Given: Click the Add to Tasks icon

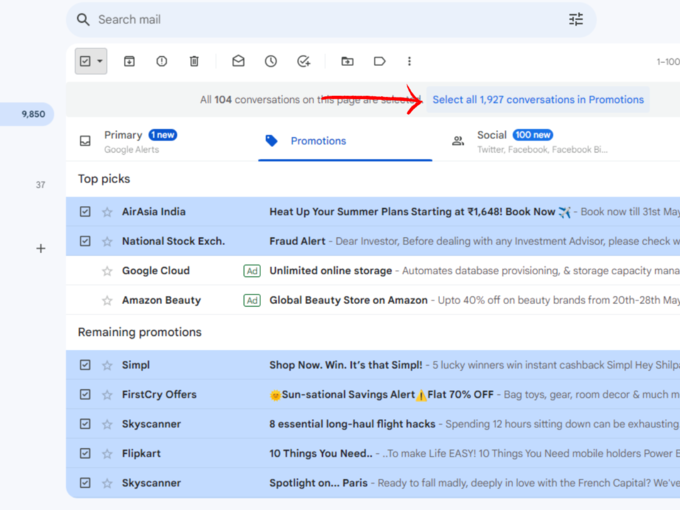Looking at the screenshot, I should (x=304, y=61).
